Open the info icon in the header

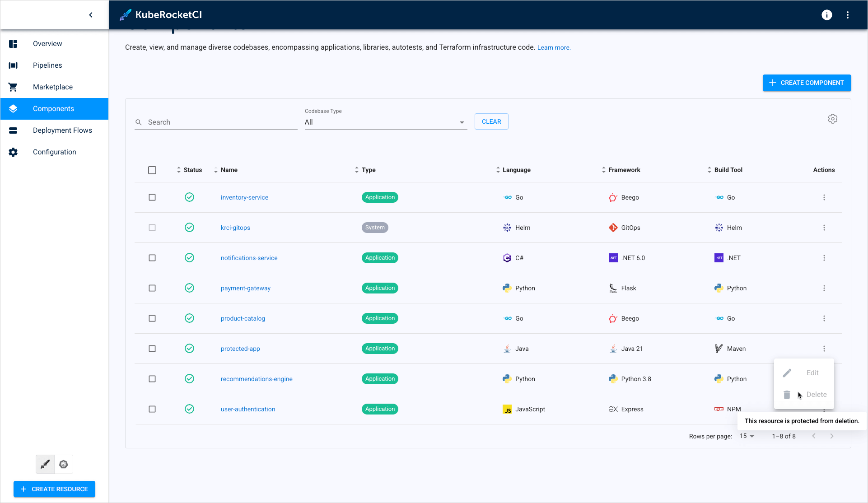click(826, 15)
